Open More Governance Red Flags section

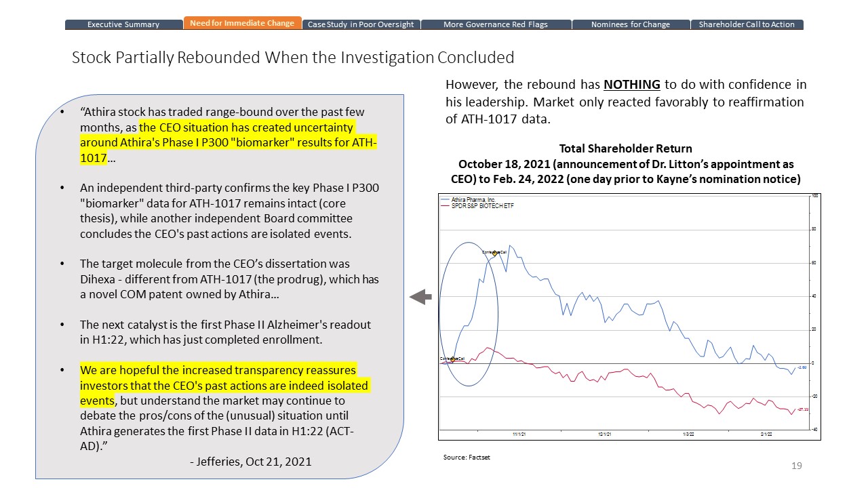(496, 24)
